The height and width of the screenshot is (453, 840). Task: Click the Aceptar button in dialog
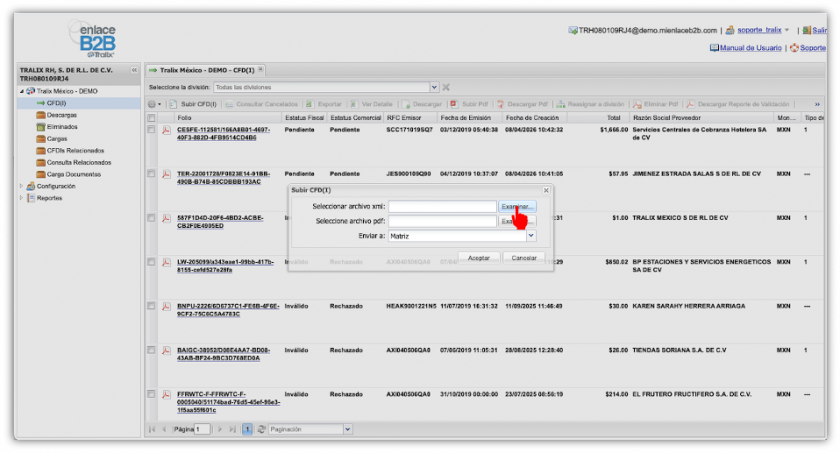click(x=479, y=257)
